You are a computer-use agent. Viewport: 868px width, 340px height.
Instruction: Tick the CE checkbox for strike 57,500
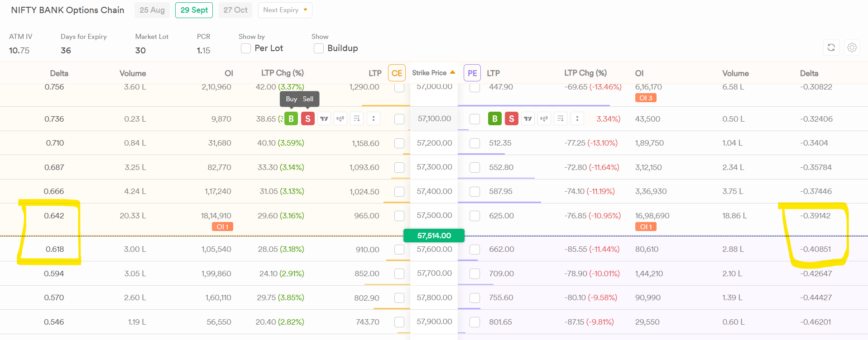(x=399, y=216)
